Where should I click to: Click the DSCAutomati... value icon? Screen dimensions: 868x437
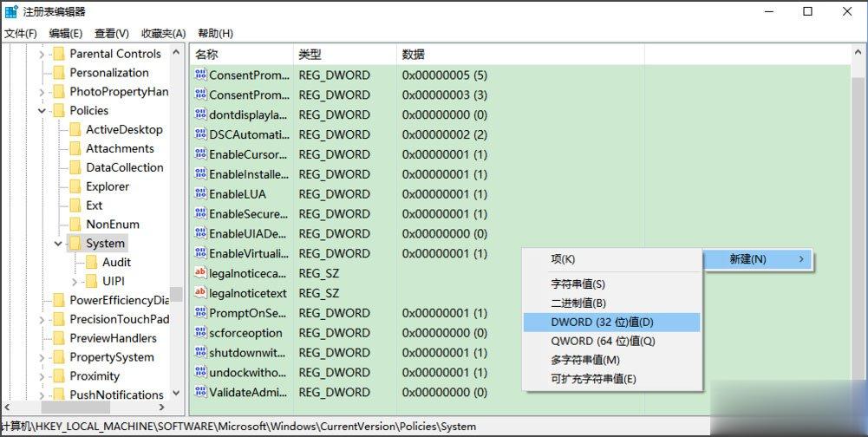pyautogui.click(x=200, y=134)
